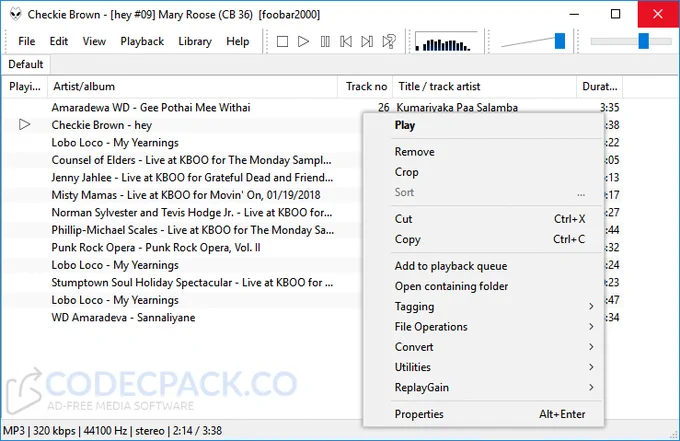Close the foobar2000 window
The width and height of the screenshot is (680, 441).
point(658,14)
